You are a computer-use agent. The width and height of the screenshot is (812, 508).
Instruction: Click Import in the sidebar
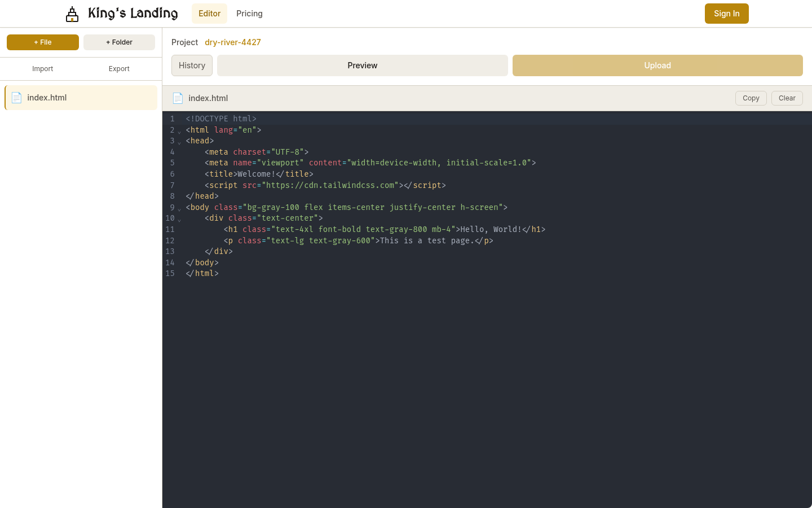(x=43, y=69)
